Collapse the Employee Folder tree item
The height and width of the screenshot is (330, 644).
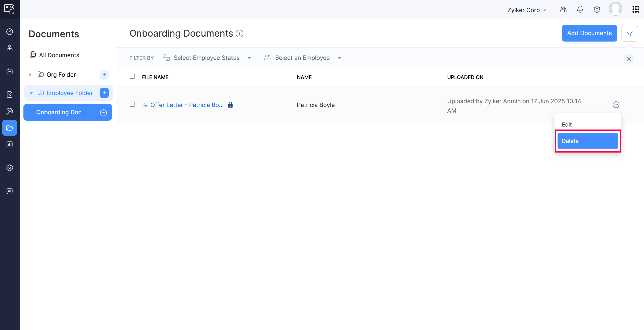pyautogui.click(x=31, y=93)
